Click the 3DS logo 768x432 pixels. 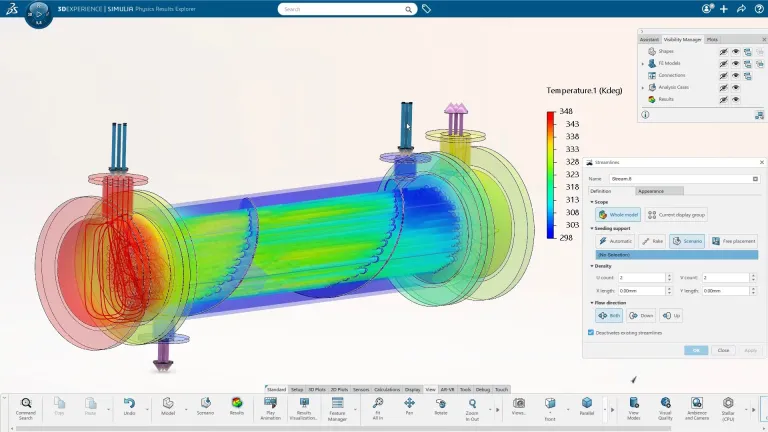(x=12, y=9)
